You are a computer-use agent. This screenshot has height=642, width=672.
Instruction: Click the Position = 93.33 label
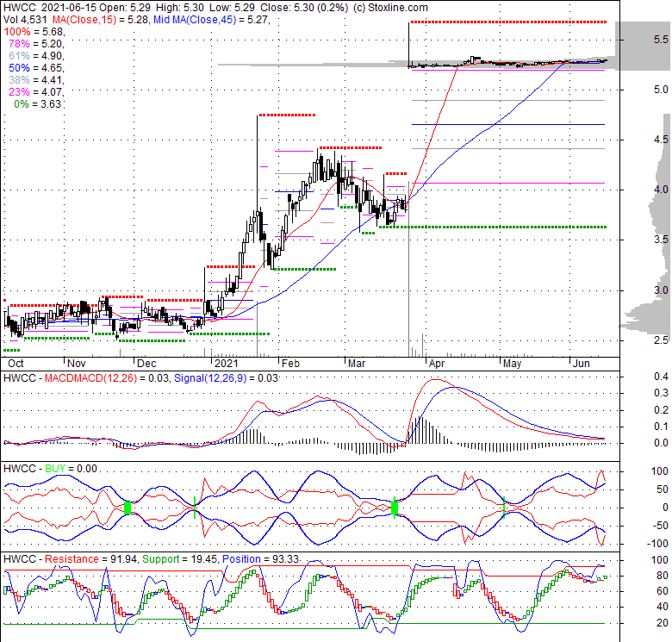coord(260,559)
